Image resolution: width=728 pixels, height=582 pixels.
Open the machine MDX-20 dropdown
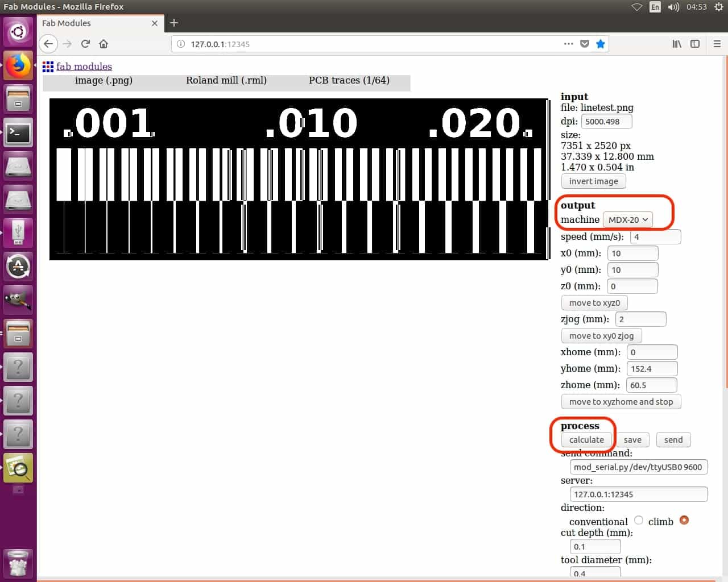click(x=628, y=219)
